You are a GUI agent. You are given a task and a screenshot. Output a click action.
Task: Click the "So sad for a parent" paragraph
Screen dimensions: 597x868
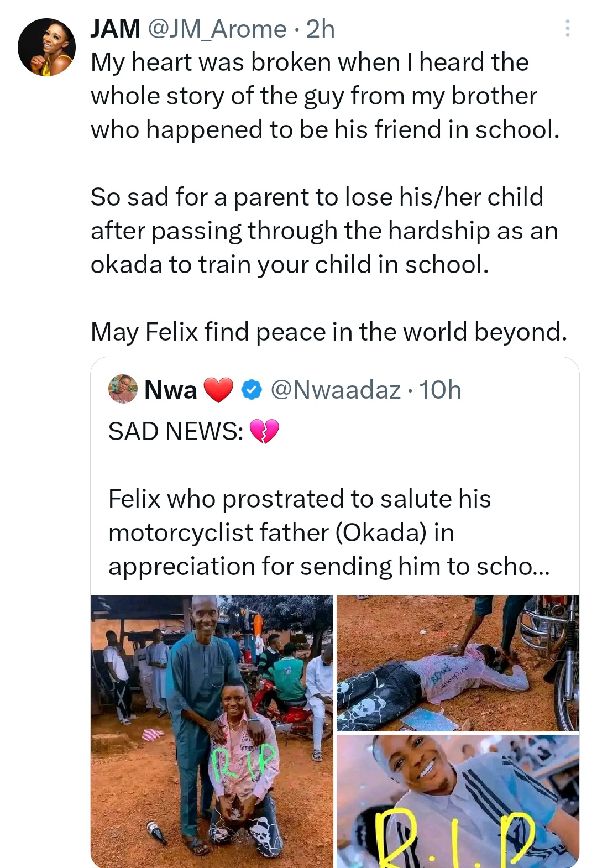point(324,231)
